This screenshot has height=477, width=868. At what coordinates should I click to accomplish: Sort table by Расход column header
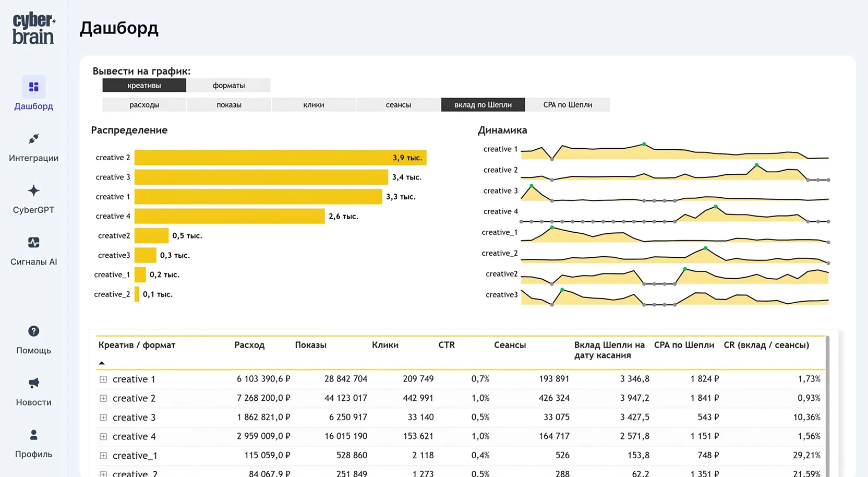[249, 345]
